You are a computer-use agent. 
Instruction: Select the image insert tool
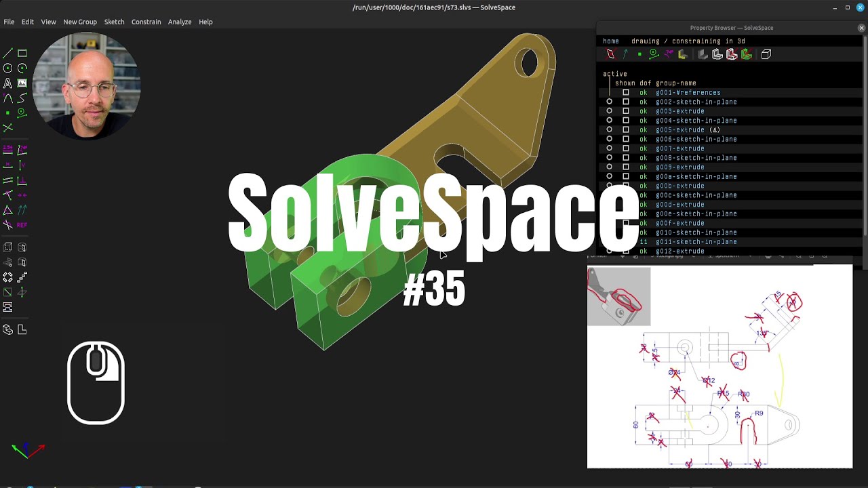coord(22,83)
